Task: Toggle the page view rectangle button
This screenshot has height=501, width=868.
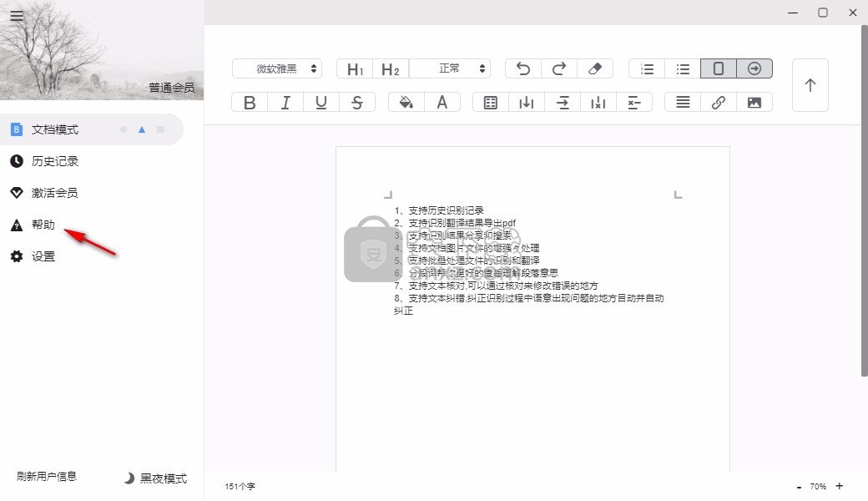Action: tap(719, 68)
